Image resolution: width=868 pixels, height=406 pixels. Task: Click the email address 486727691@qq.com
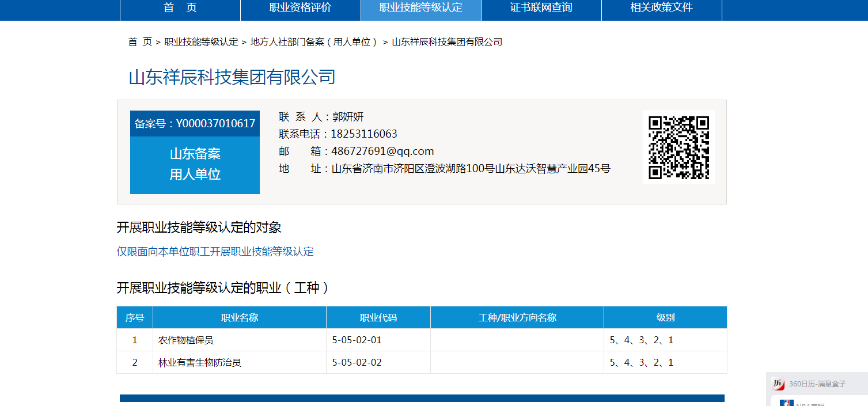[382, 151]
